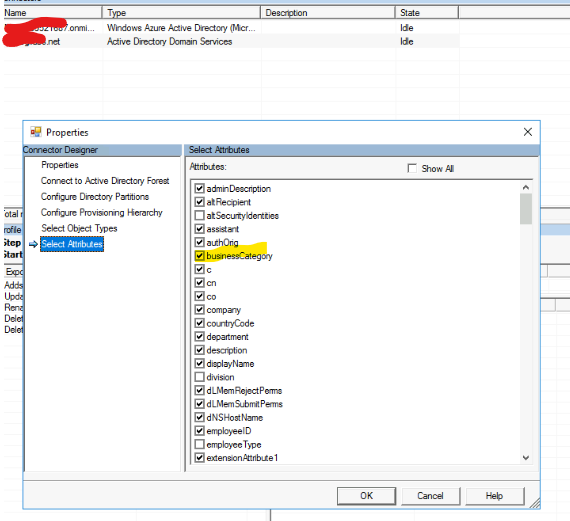Toggle the Show All checkbox
This screenshot has width=570, height=521.
pos(412,168)
